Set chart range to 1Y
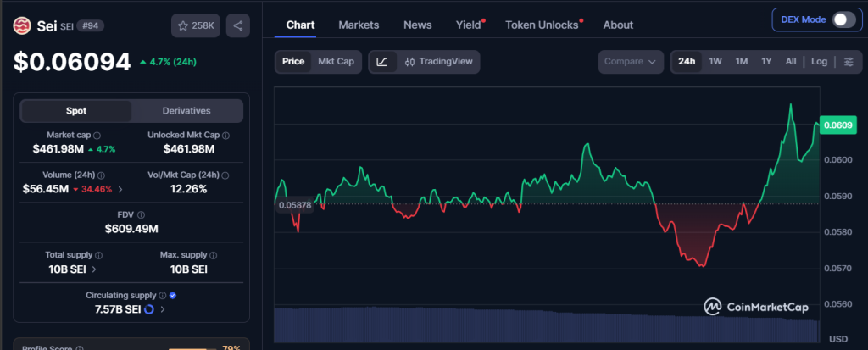Image resolution: width=868 pixels, height=350 pixels. 766,62
